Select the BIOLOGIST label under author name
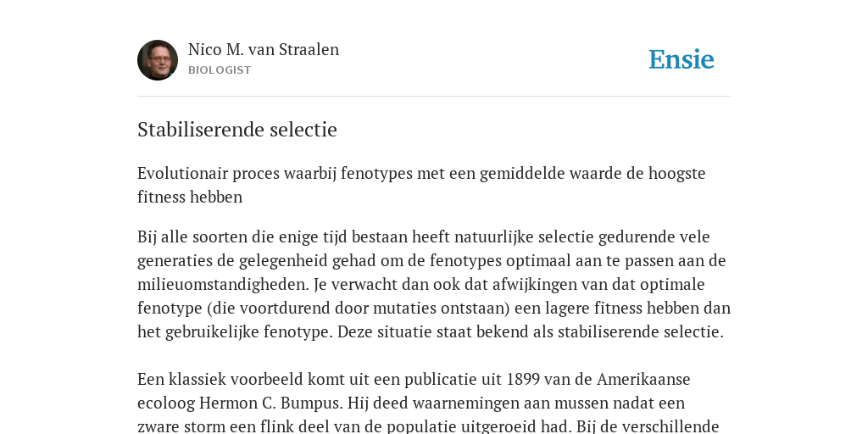The width and height of the screenshot is (868, 434). [x=220, y=70]
